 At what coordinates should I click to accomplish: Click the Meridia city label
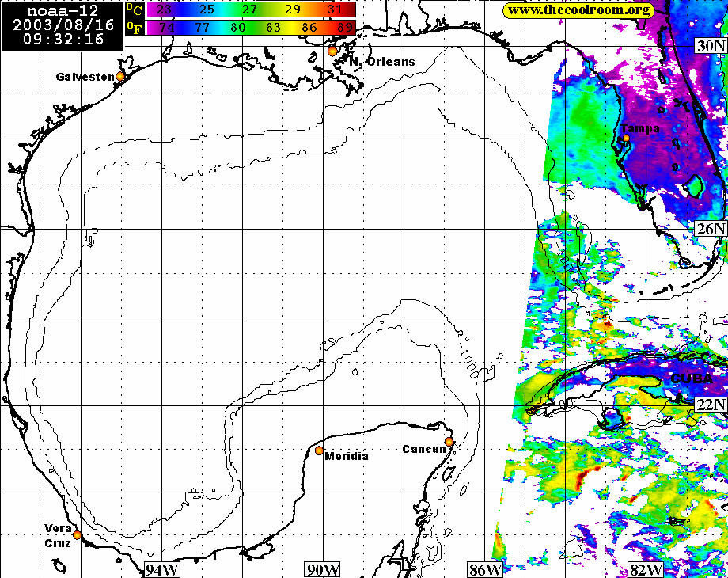pos(347,456)
